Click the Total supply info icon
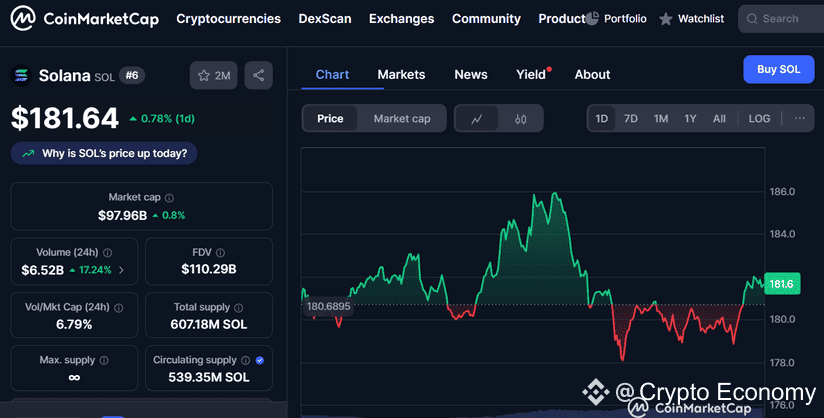 pyautogui.click(x=239, y=308)
